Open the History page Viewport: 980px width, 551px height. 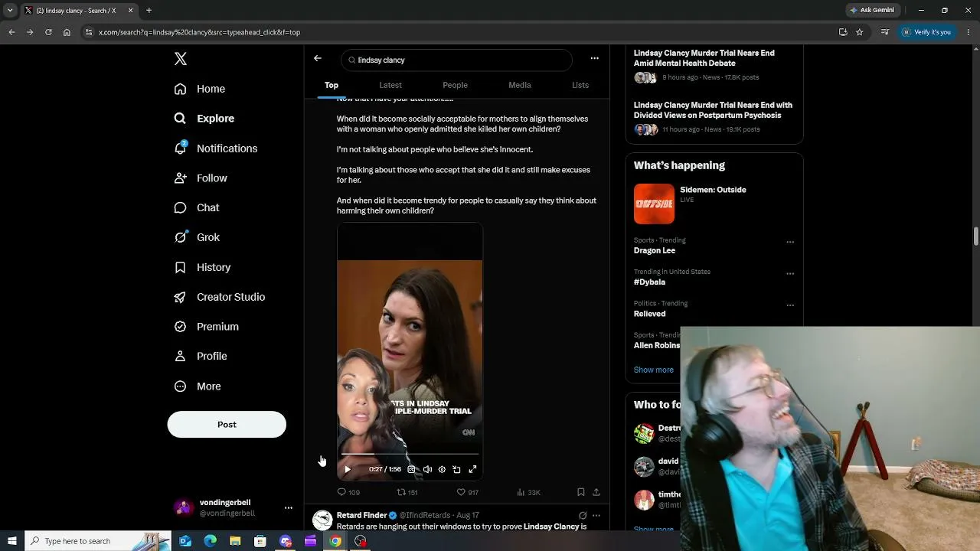(202, 267)
